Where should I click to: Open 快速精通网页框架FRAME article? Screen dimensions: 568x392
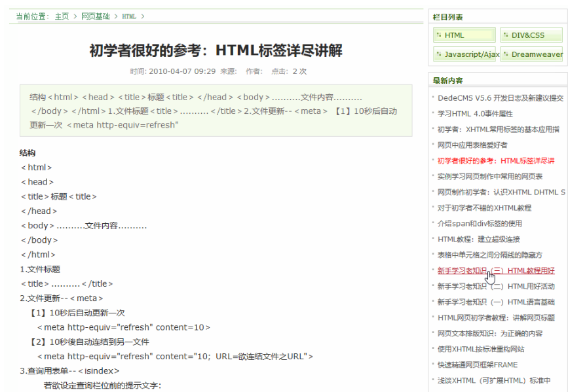[x=478, y=365]
